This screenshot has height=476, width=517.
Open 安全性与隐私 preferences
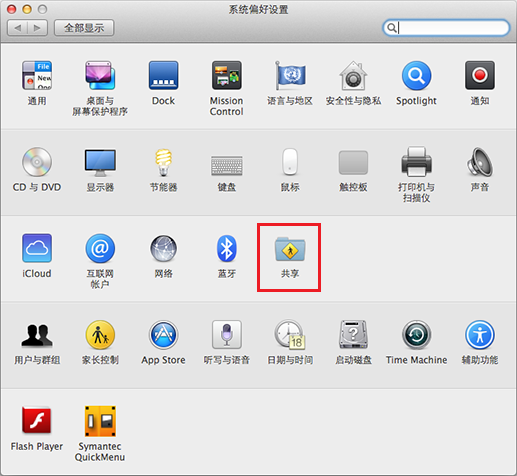click(353, 75)
